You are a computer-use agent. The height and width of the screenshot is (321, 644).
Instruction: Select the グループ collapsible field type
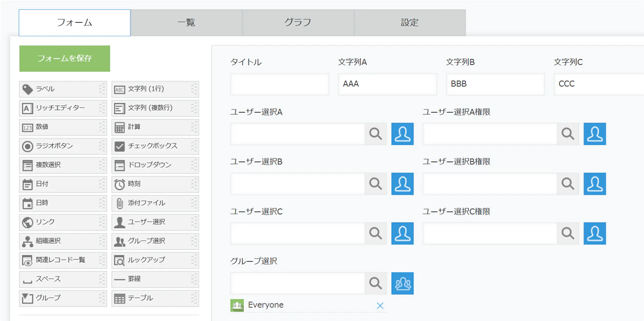[x=63, y=298]
